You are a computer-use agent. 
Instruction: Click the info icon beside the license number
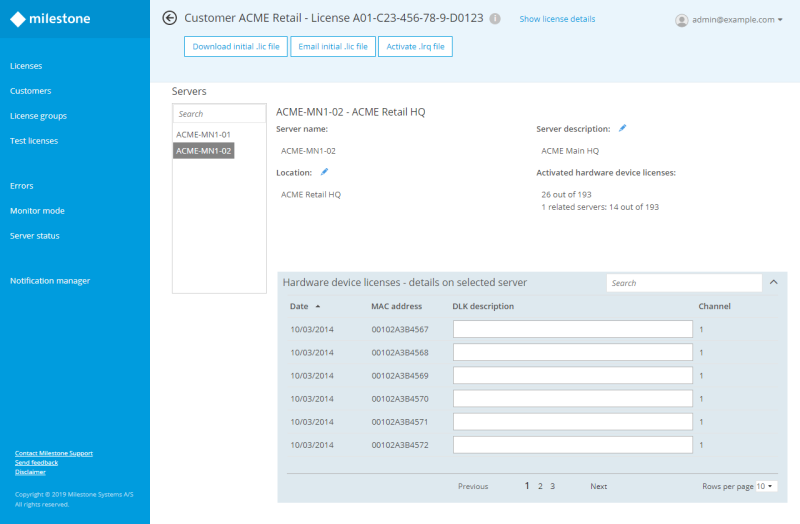(494, 18)
